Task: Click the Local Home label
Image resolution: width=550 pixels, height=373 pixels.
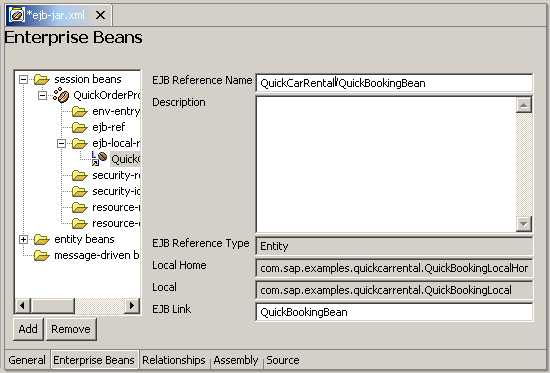Action: (x=179, y=265)
